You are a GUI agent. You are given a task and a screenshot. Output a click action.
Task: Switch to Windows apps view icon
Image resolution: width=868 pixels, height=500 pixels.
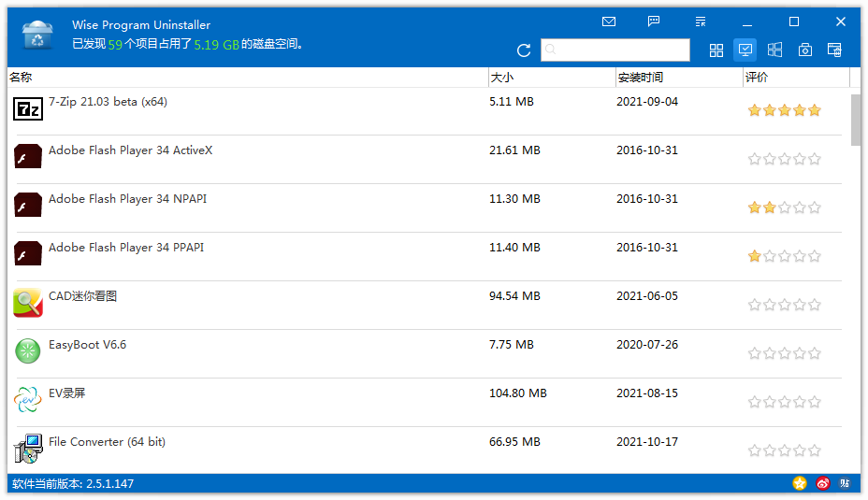click(x=775, y=50)
